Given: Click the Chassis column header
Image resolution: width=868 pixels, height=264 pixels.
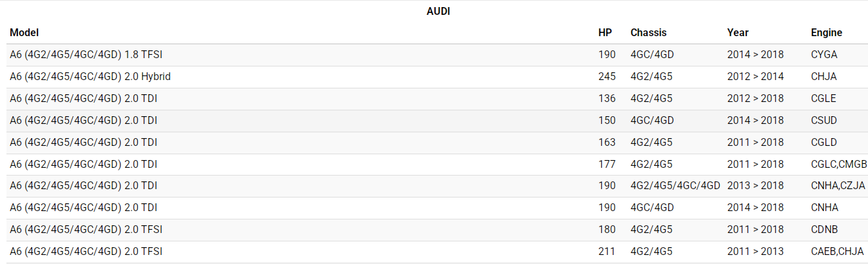Looking at the screenshot, I should (648, 32).
